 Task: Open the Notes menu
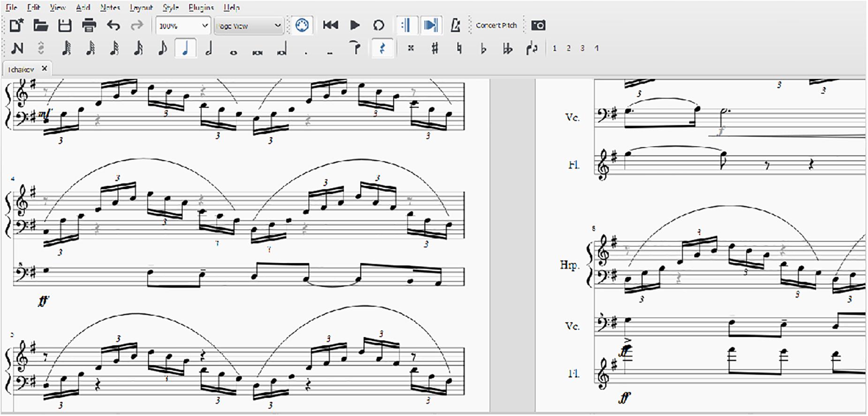pos(110,8)
